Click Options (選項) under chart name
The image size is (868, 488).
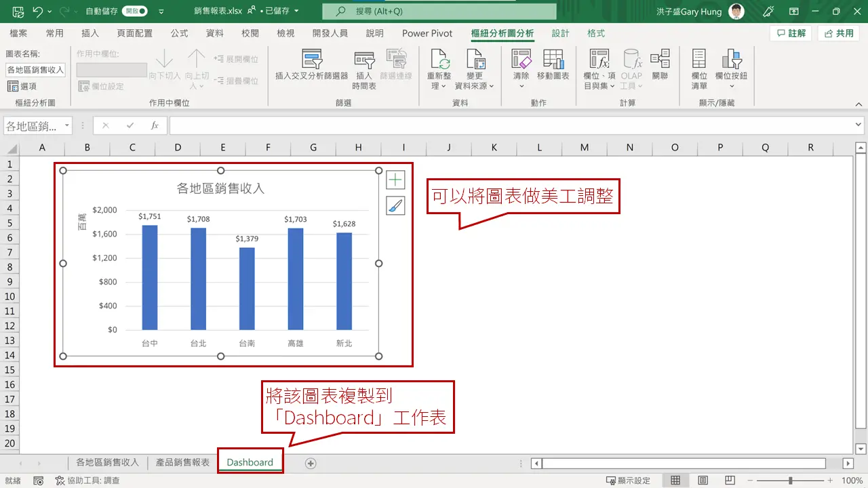point(22,86)
